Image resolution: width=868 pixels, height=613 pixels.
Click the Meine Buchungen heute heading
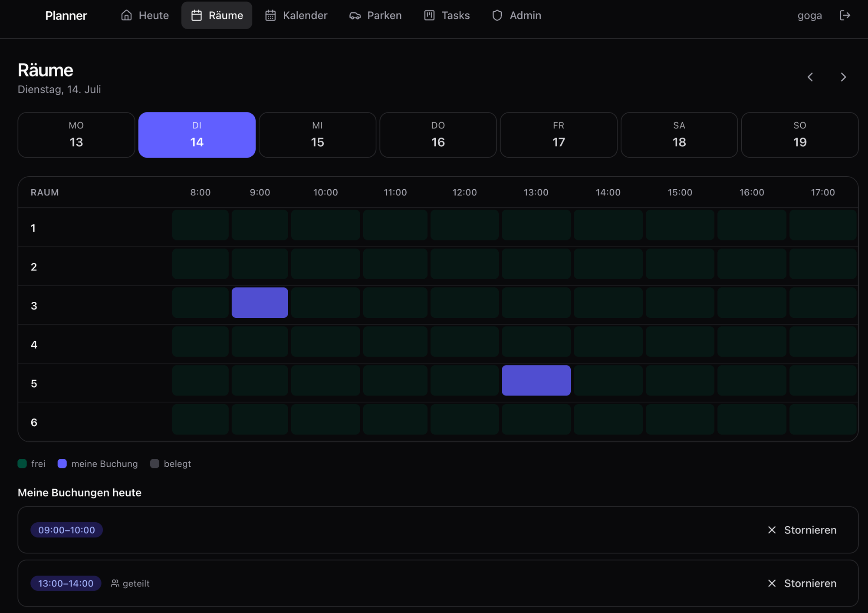coord(79,493)
